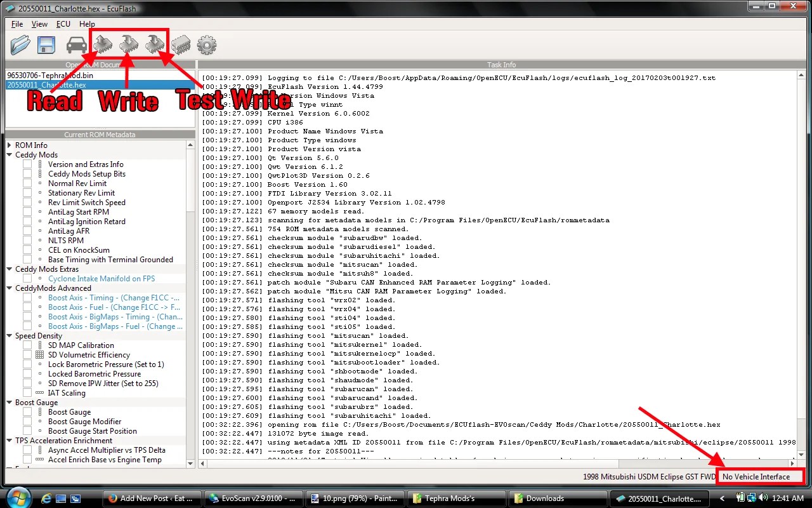The width and height of the screenshot is (812, 508).
Task: Click the grid icon beside SD Volumetric Efficiency
Action: point(40,354)
